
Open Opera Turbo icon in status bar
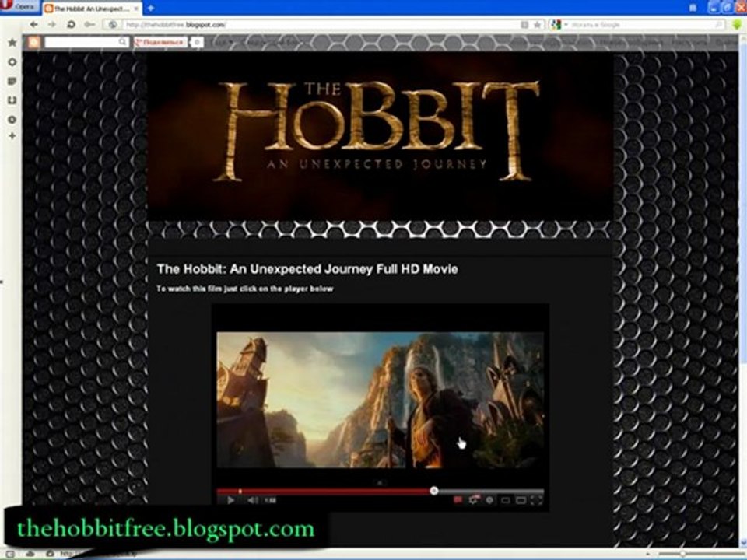50,555
